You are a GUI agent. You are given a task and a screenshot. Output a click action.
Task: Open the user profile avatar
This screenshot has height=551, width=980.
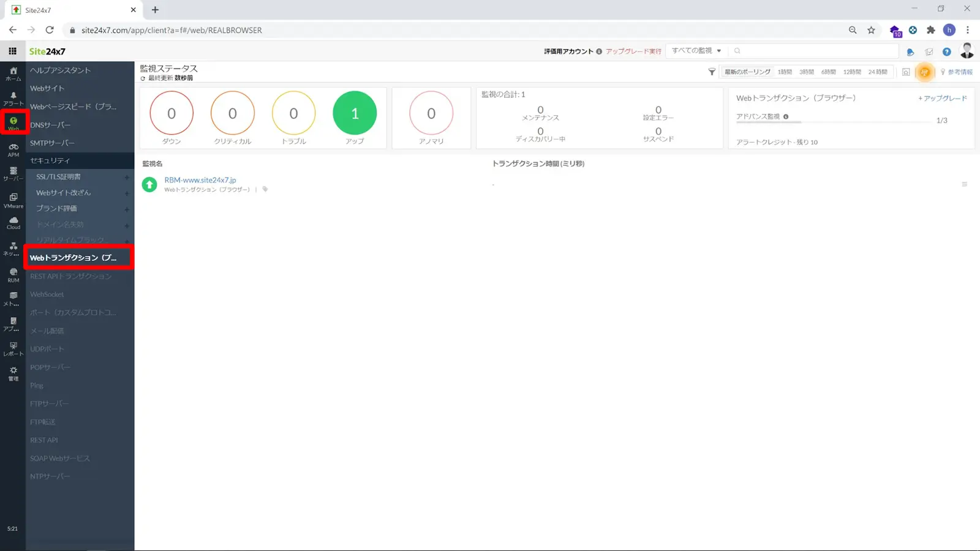[967, 51]
